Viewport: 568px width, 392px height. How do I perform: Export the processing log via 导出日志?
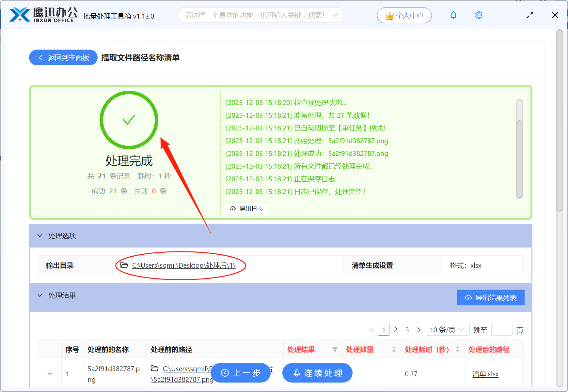coord(246,208)
